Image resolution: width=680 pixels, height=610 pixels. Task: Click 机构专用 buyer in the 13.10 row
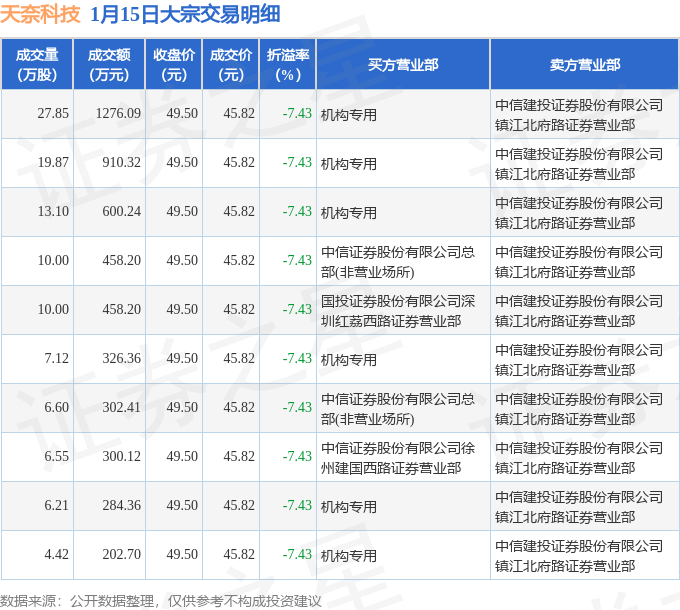pyautogui.click(x=349, y=213)
